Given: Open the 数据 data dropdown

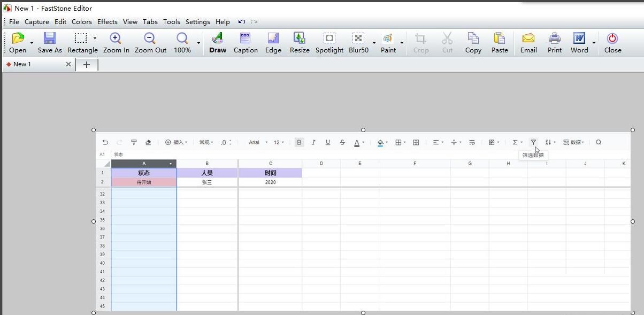Looking at the screenshot, I should [x=574, y=142].
